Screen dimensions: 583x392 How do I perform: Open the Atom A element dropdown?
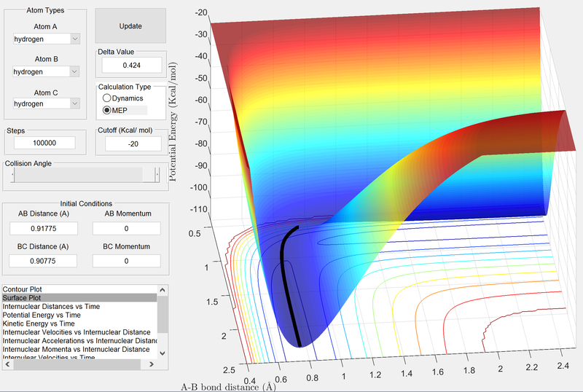47,39
